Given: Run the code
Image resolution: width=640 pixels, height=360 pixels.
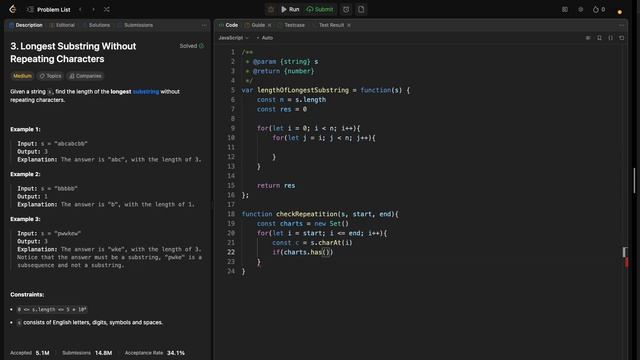Looking at the screenshot, I should tap(290, 9).
